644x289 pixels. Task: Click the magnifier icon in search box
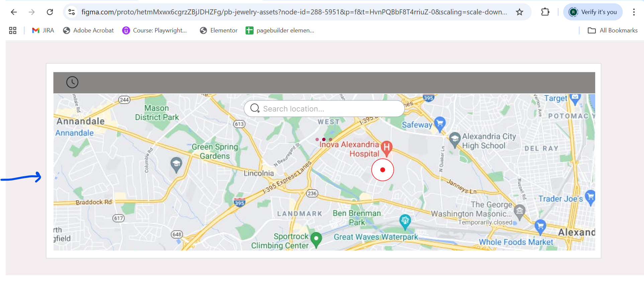tap(255, 108)
